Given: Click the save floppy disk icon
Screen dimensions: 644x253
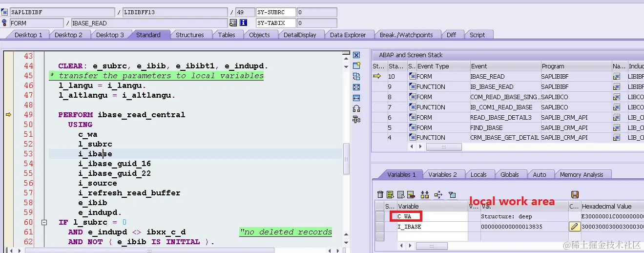Looking at the screenshot, I should point(575,194).
